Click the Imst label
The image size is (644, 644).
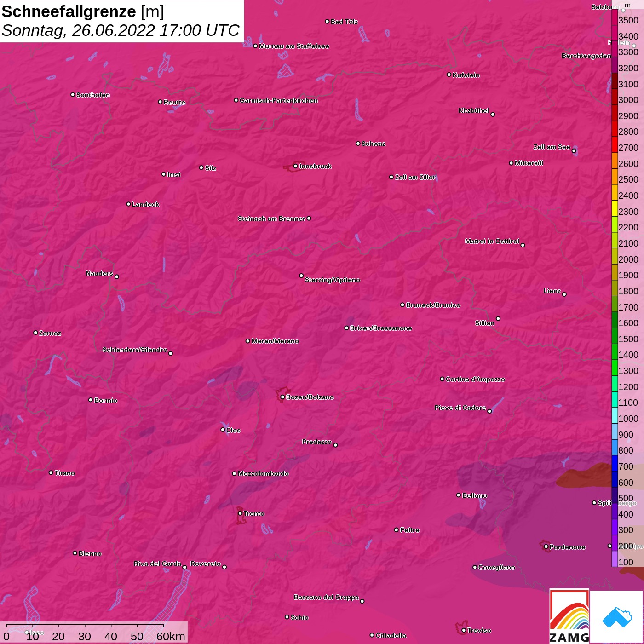(174, 174)
